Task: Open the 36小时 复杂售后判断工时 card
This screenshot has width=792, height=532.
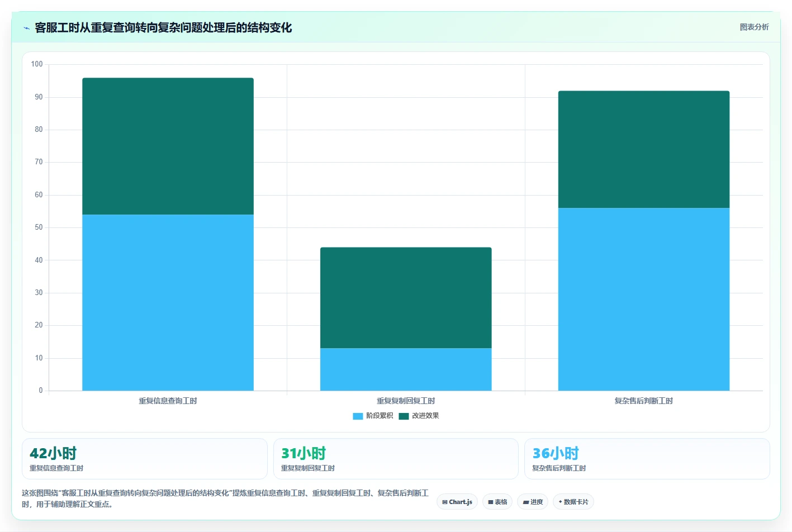Action: tap(647, 459)
